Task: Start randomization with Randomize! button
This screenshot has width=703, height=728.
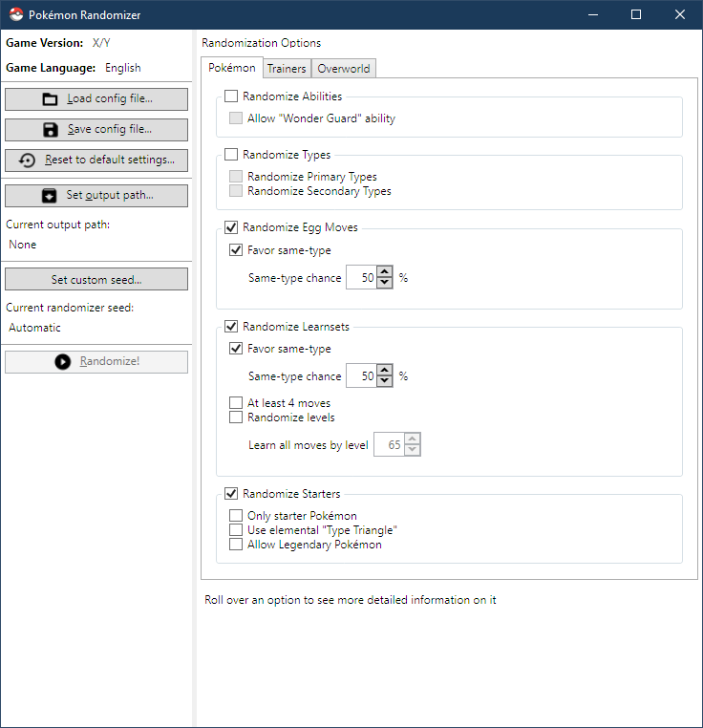Action: (96, 361)
